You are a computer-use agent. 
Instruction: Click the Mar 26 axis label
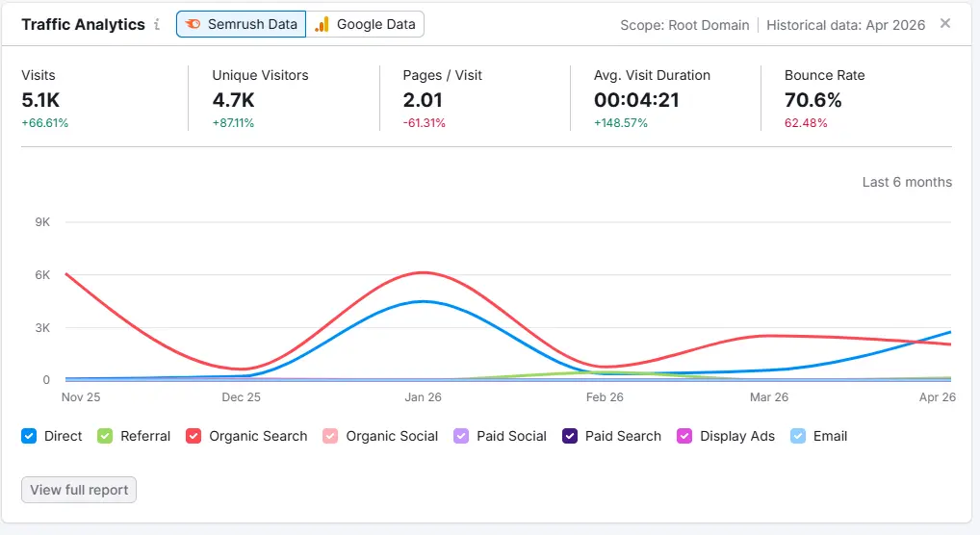click(x=769, y=396)
